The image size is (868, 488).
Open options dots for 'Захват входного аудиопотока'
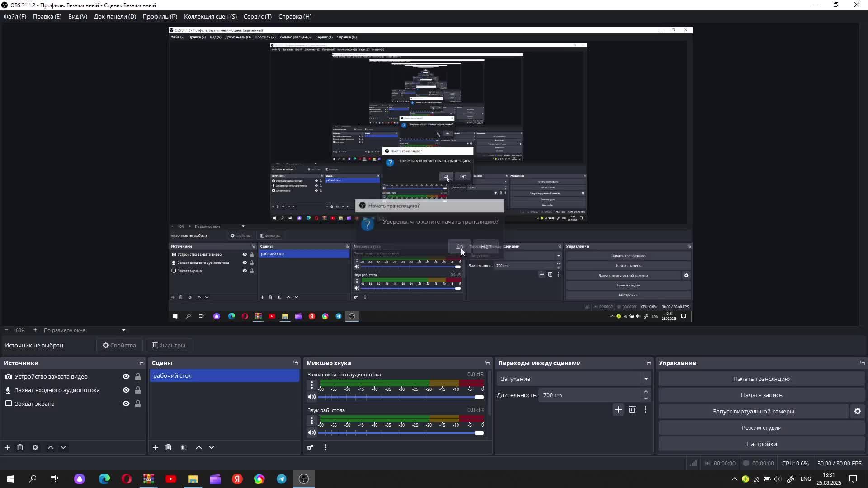pos(312,385)
